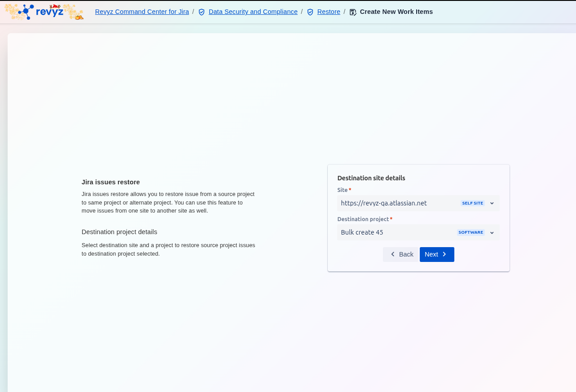576x392 pixels.
Task: Click the Revyz logo
Action: [x=44, y=12]
